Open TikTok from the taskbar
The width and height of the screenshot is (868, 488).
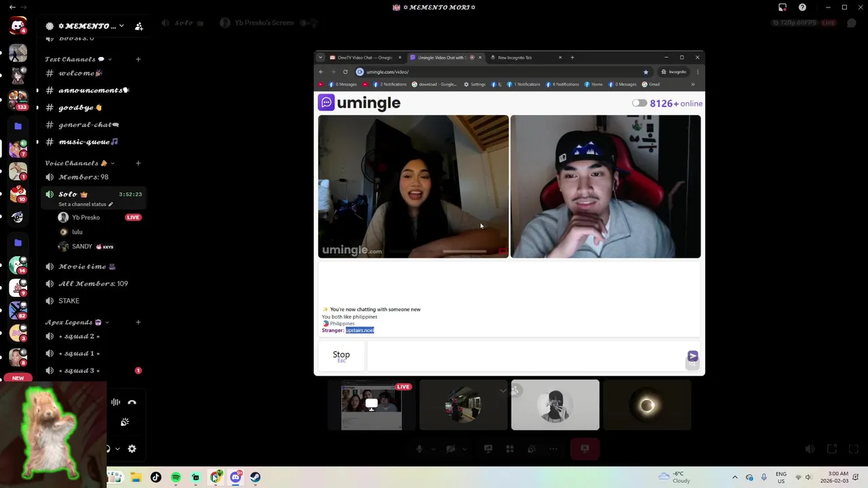[x=156, y=477]
